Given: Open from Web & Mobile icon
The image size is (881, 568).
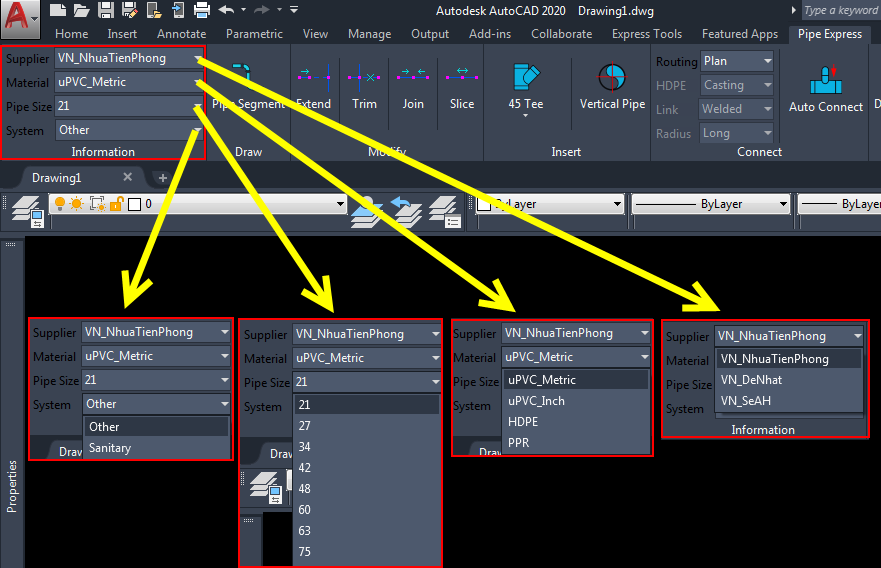Looking at the screenshot, I should click(154, 10).
